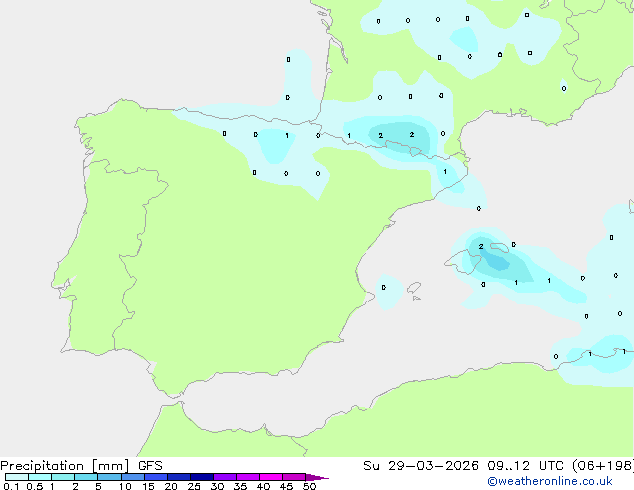634x490 pixels.
Task: Click the above-50 mm legend arrow tip
Action: (x=317, y=477)
